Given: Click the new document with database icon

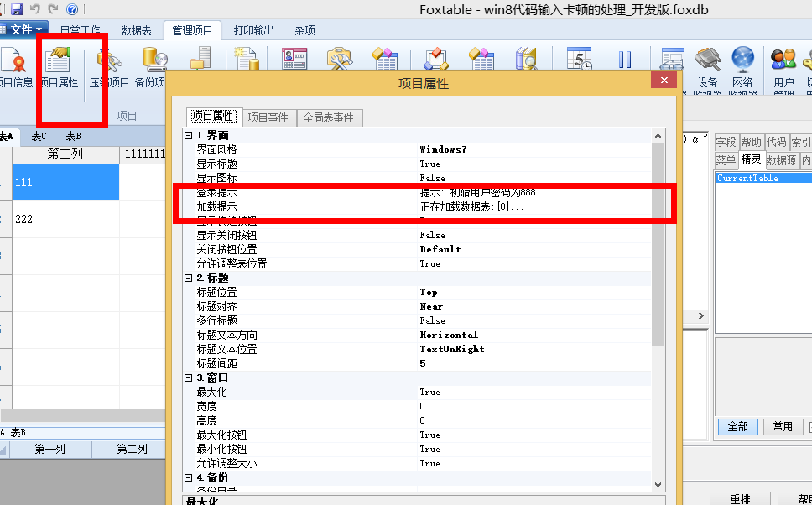Looking at the screenshot, I should point(246,58).
